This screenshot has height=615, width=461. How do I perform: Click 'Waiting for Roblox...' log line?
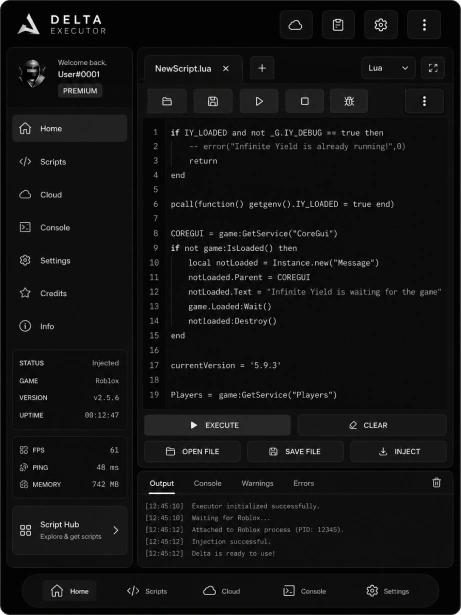[x=231, y=518]
